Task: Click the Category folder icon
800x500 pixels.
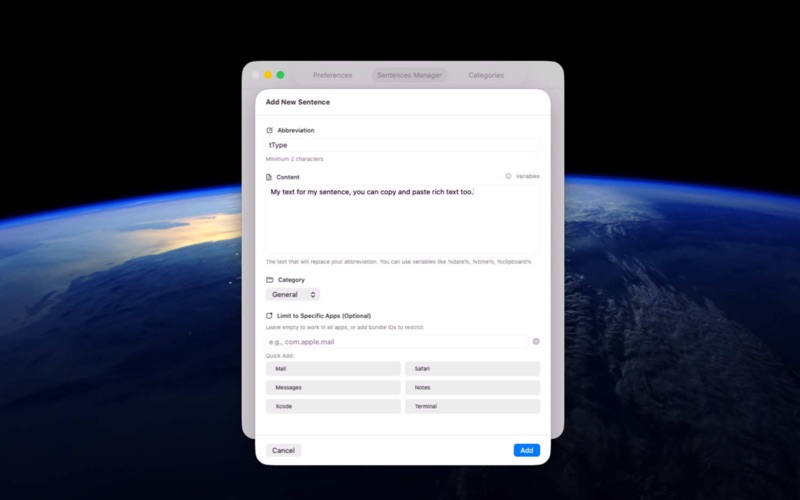Action: 269,280
